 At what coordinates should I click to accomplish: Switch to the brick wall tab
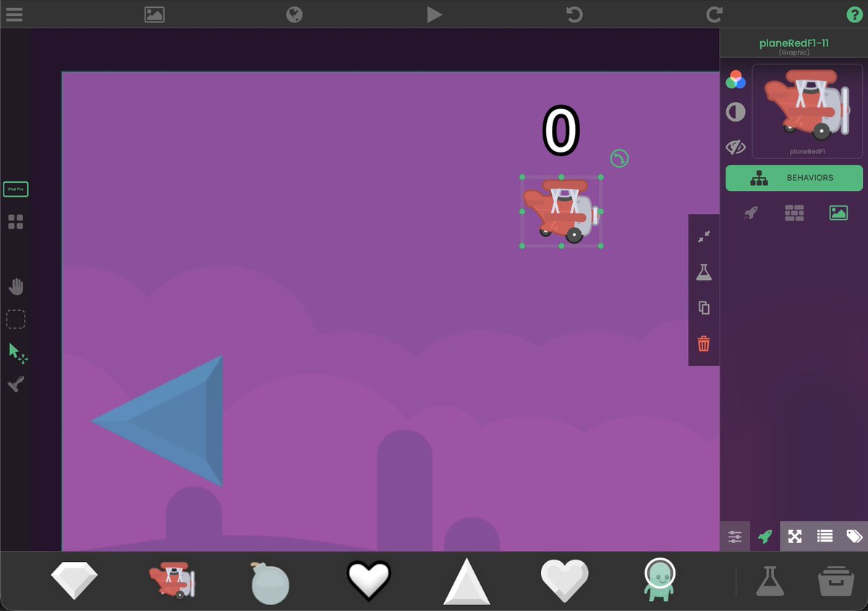(x=794, y=213)
